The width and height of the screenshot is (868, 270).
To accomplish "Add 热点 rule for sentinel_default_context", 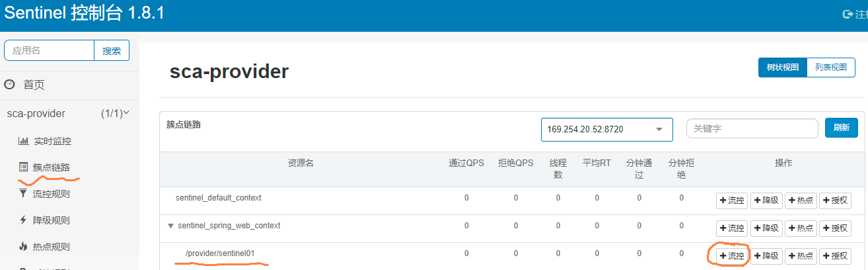I will pyautogui.click(x=801, y=201).
